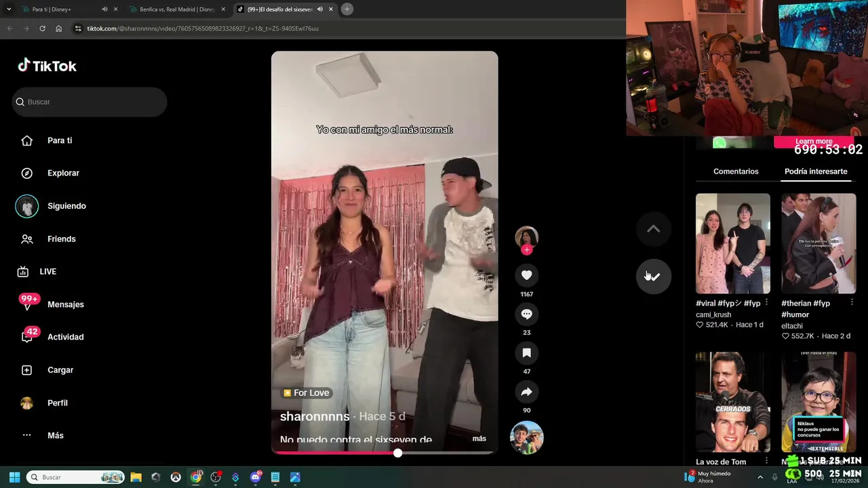The image size is (868, 488).
Task: Open Para ti in TikTok sidebar
Action: pyautogui.click(x=60, y=140)
